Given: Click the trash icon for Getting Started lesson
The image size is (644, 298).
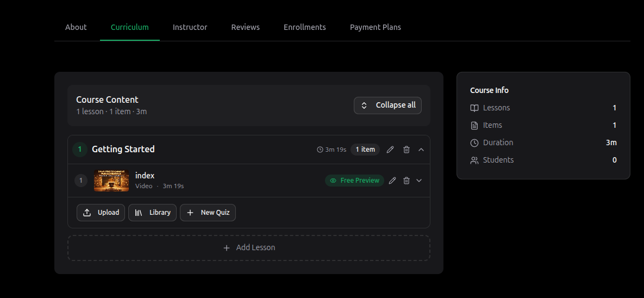Looking at the screenshot, I should (x=407, y=150).
